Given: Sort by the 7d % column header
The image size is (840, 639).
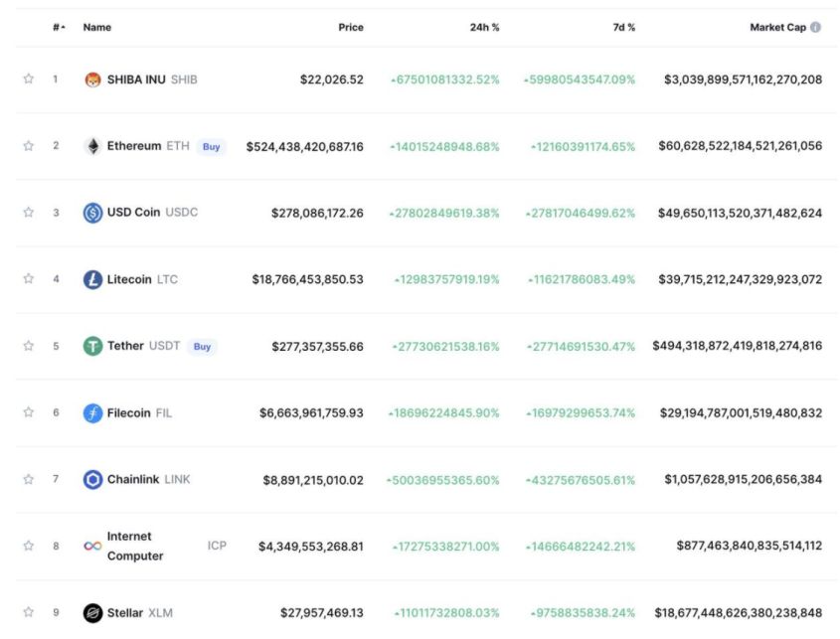Looking at the screenshot, I should coord(623,28).
